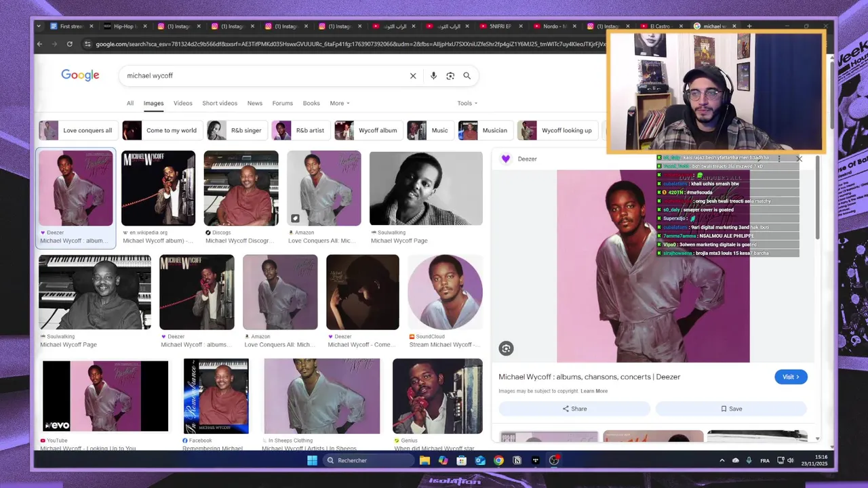Image resolution: width=868 pixels, height=488 pixels.
Task: Go forward with the browser forward arrow
Action: pyautogui.click(x=54, y=44)
